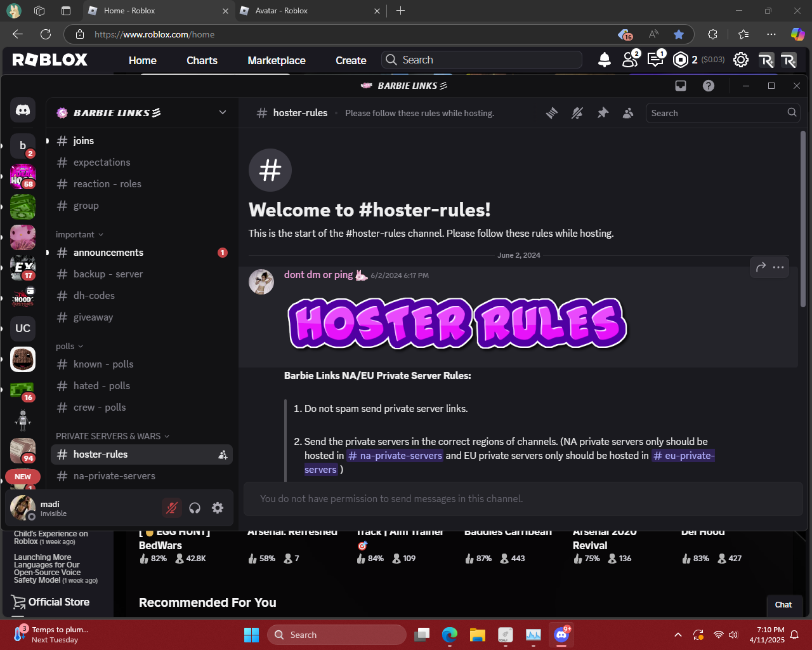This screenshot has height=650, width=812.
Task: Open File Explorer from the taskbar
Action: point(478,635)
